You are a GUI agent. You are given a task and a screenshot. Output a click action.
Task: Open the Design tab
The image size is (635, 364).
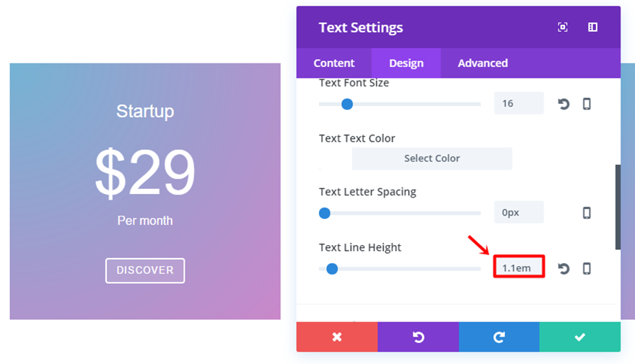point(406,63)
